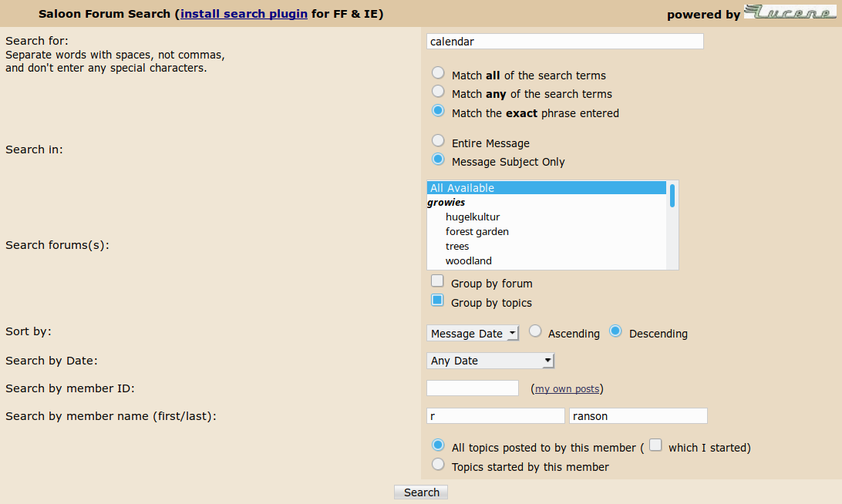This screenshot has width=842, height=504.
Task: Submit the form with the Search button
Action: (x=421, y=492)
